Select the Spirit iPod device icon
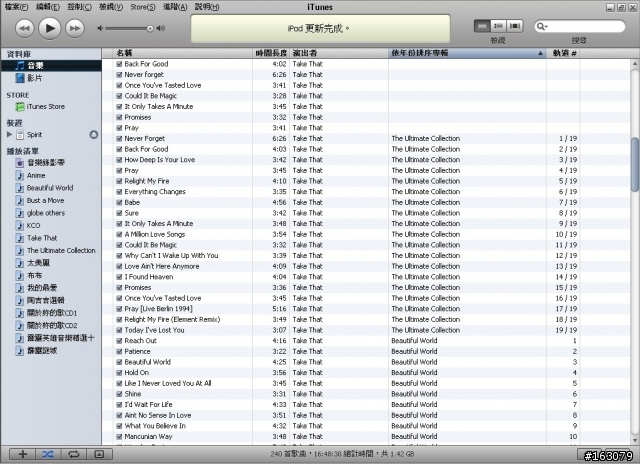This screenshot has height=464, width=640. click(x=20, y=134)
